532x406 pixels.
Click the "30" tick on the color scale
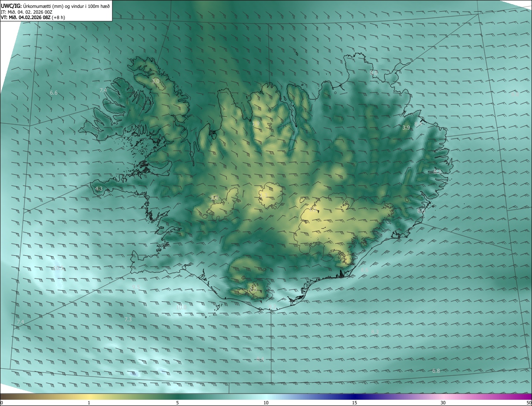443,403
